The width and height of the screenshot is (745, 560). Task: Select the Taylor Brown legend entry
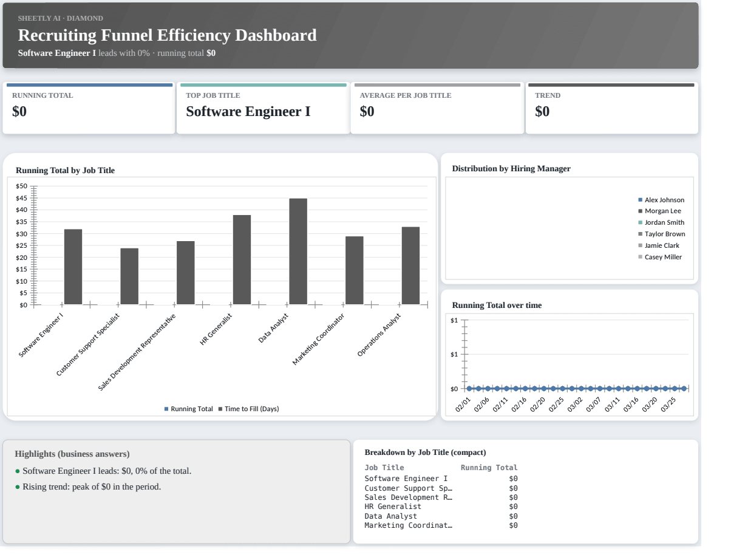pyautogui.click(x=662, y=234)
